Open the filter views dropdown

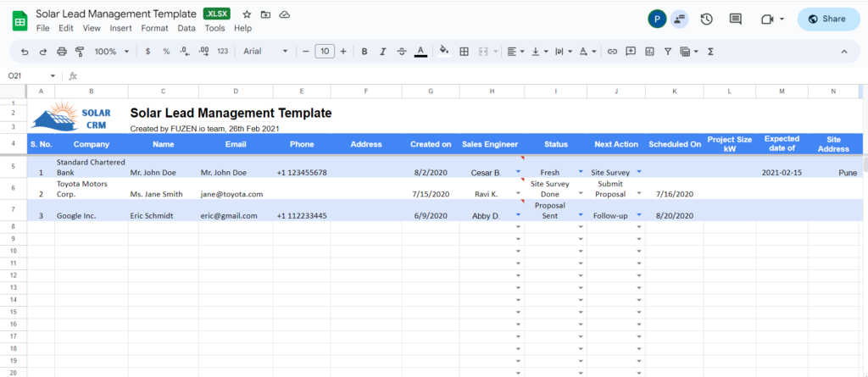tap(689, 52)
